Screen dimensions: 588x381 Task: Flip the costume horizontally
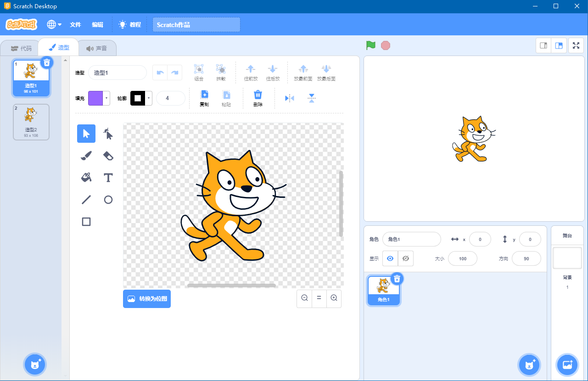click(x=289, y=98)
